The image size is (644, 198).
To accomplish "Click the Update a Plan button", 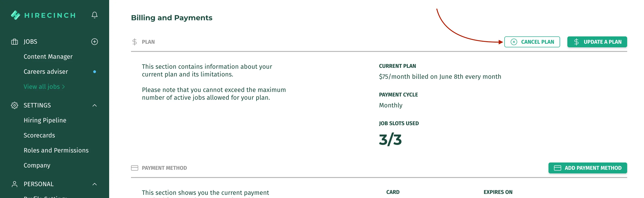I will click(597, 42).
